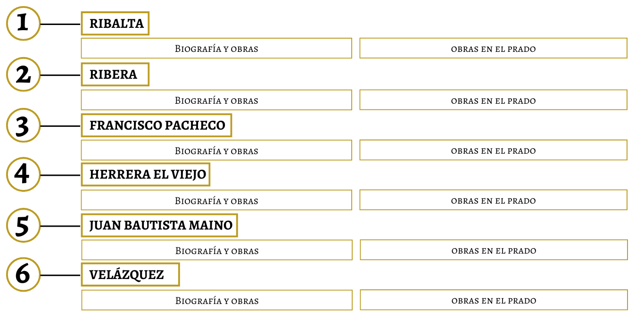Screen dimensions: 644x328
Task: View Obras en el Prado for Velázquez
Action: pos(494,300)
